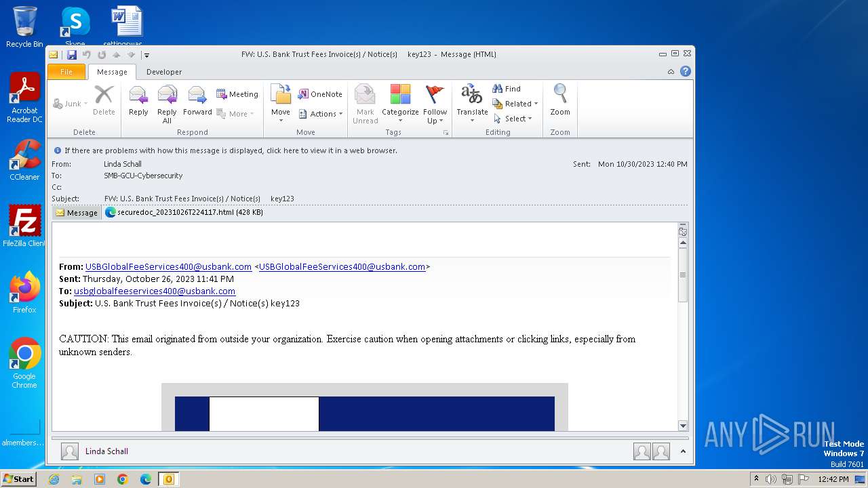This screenshot has height=488, width=868.
Task: Open the Select dropdown
Action: [513, 119]
